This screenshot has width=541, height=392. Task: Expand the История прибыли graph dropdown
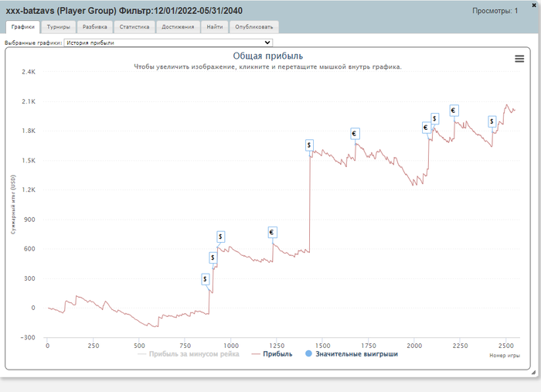tap(168, 43)
